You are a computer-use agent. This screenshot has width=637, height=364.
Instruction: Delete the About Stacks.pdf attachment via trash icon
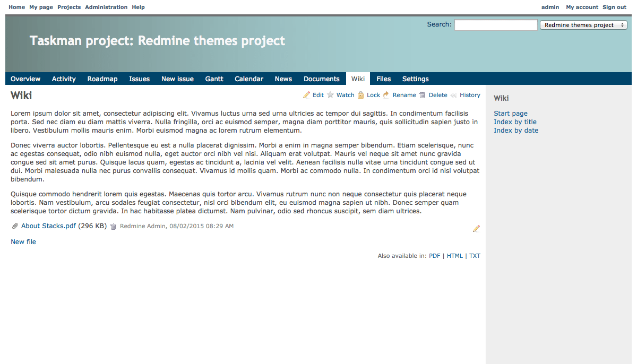(x=113, y=226)
